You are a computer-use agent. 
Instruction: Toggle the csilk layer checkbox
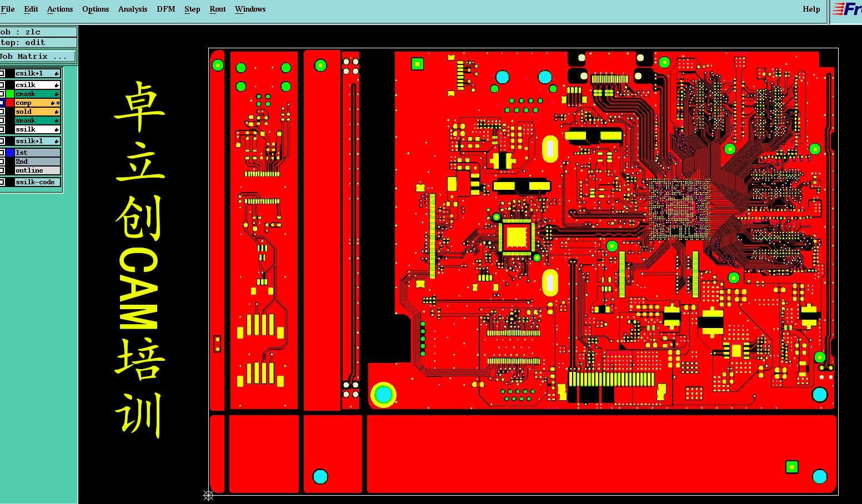pyautogui.click(x=2, y=85)
